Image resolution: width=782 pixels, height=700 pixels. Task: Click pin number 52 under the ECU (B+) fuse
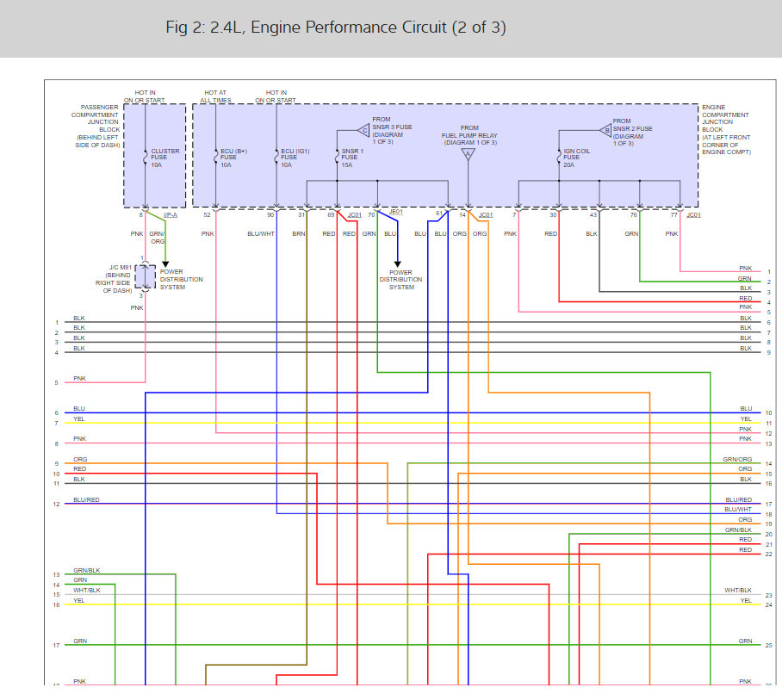click(207, 215)
